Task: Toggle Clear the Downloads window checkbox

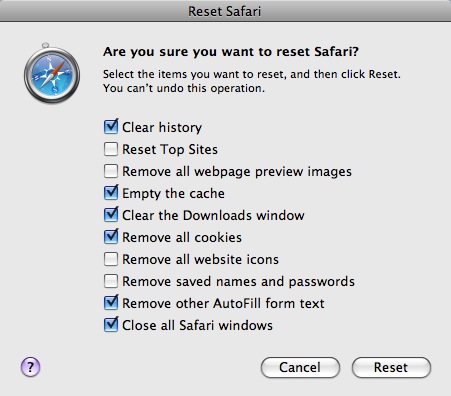Action: tap(111, 215)
